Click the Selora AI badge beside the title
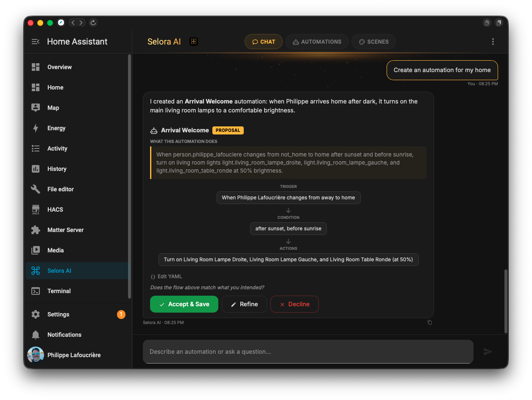Image resolution: width=532 pixels, height=400 pixels. pos(193,42)
